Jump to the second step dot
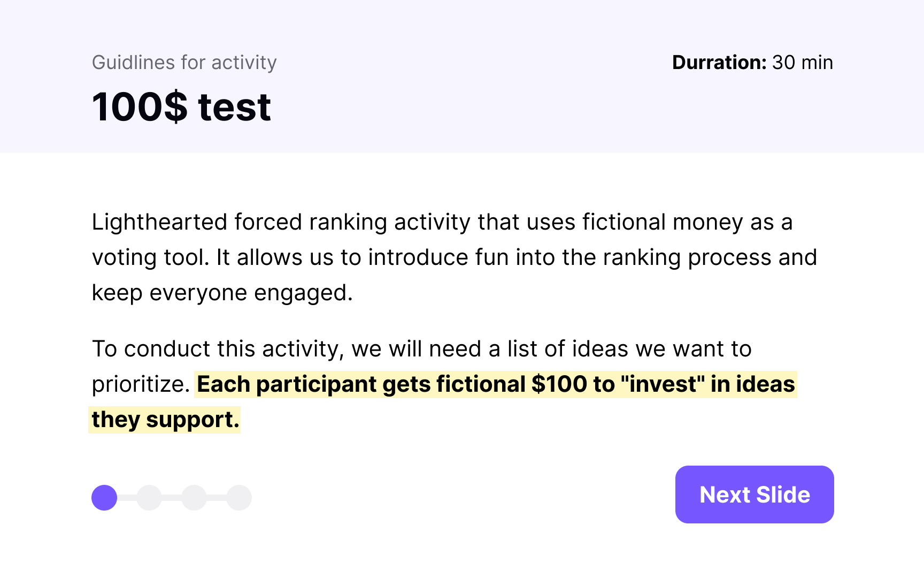The width and height of the screenshot is (924, 578). point(149,498)
